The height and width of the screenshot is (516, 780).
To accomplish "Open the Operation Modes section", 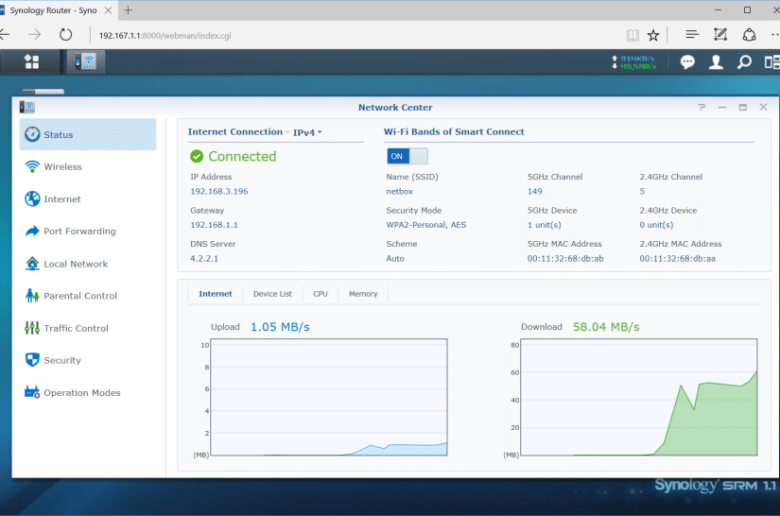I will pyautogui.click(x=88, y=392).
